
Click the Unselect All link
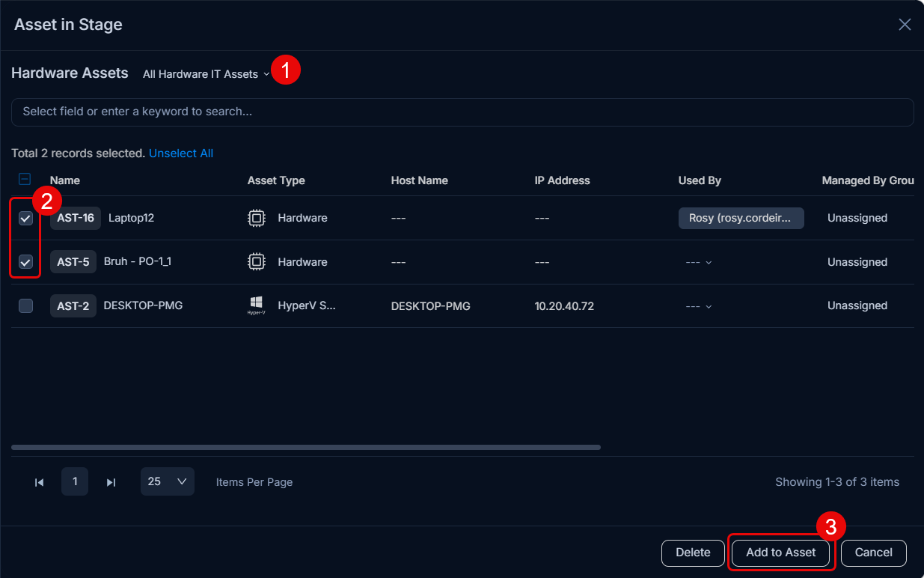click(x=181, y=153)
